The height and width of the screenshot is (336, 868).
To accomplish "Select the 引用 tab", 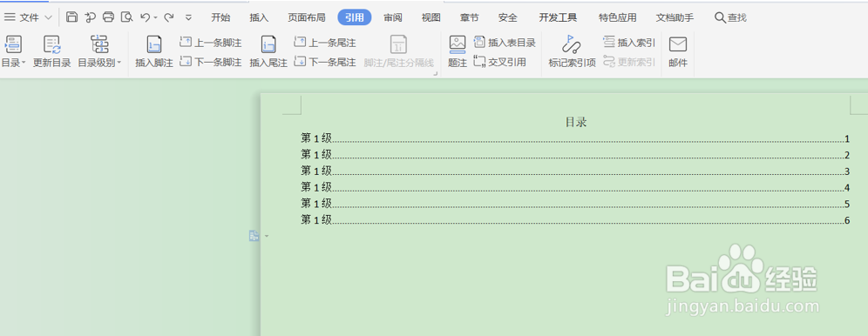I will point(355,17).
